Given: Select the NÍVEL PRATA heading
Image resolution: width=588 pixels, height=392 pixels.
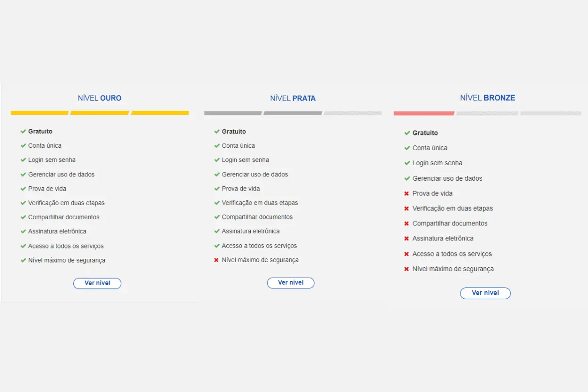Looking at the screenshot, I should [293, 98].
